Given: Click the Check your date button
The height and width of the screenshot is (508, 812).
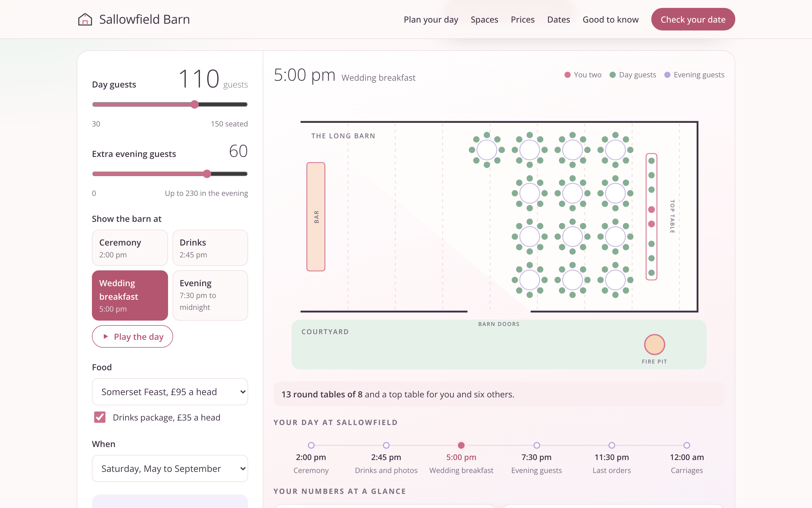Looking at the screenshot, I should click(x=693, y=19).
